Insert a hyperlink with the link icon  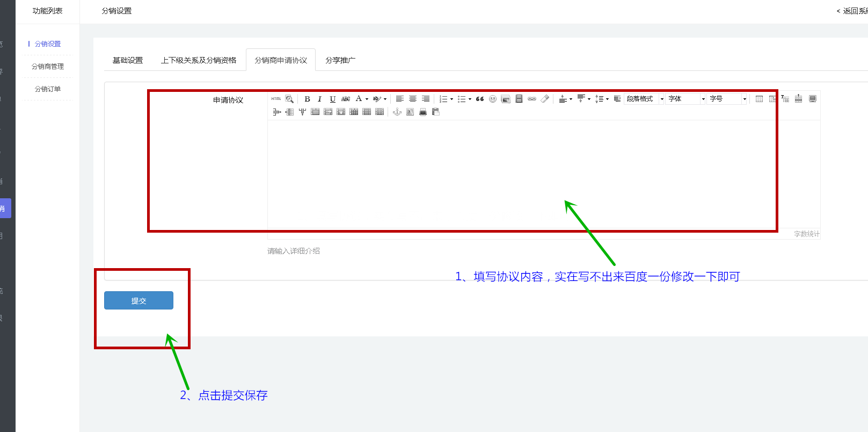click(x=532, y=99)
